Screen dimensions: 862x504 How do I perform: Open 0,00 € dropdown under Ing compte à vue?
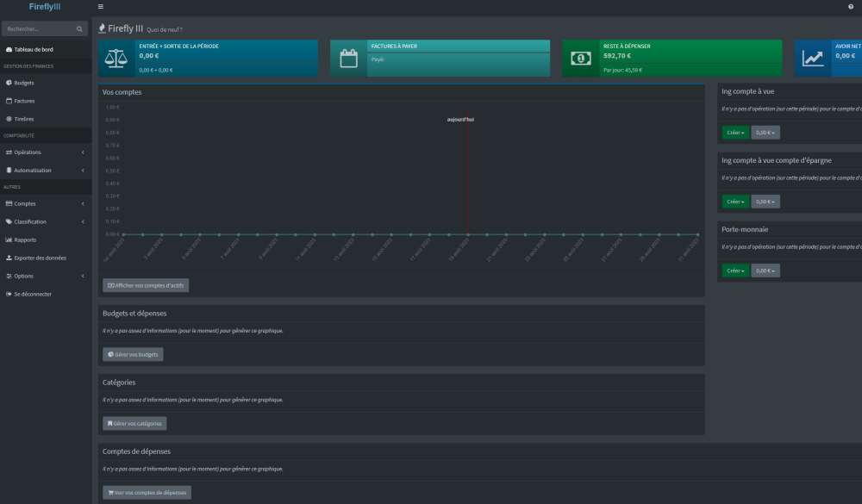click(765, 133)
